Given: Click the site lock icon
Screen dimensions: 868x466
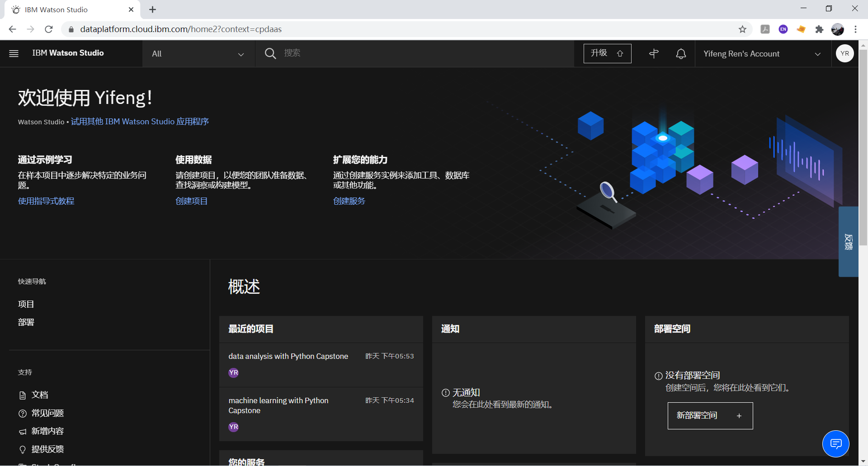Looking at the screenshot, I should 71,29.
